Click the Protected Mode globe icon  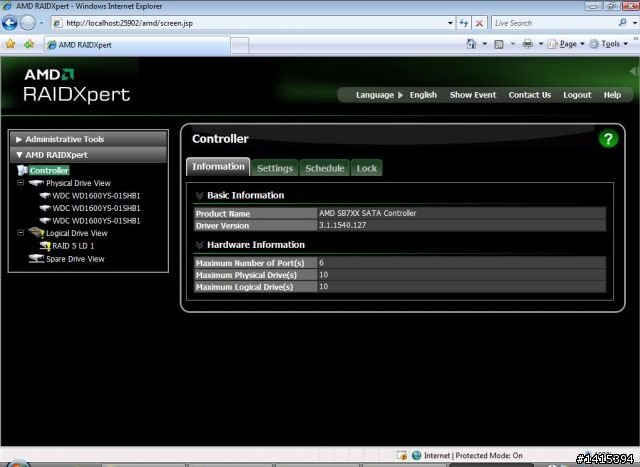click(x=416, y=455)
